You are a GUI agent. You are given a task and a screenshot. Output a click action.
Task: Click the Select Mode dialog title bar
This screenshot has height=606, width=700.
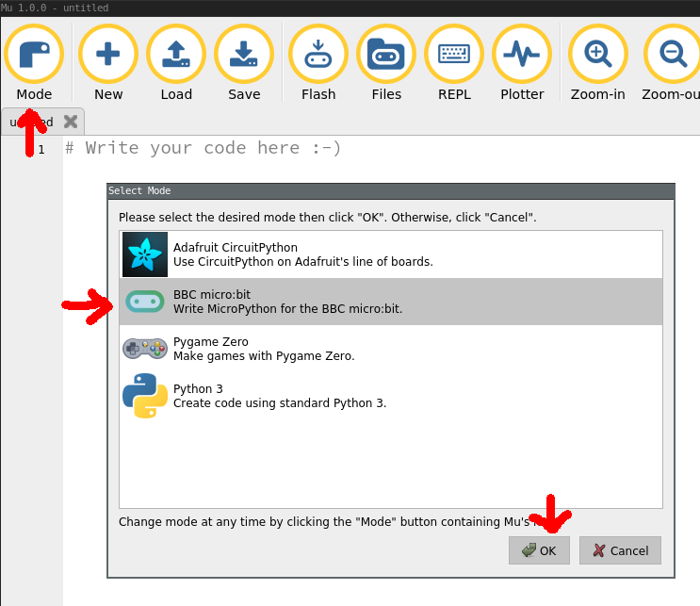pos(391,190)
